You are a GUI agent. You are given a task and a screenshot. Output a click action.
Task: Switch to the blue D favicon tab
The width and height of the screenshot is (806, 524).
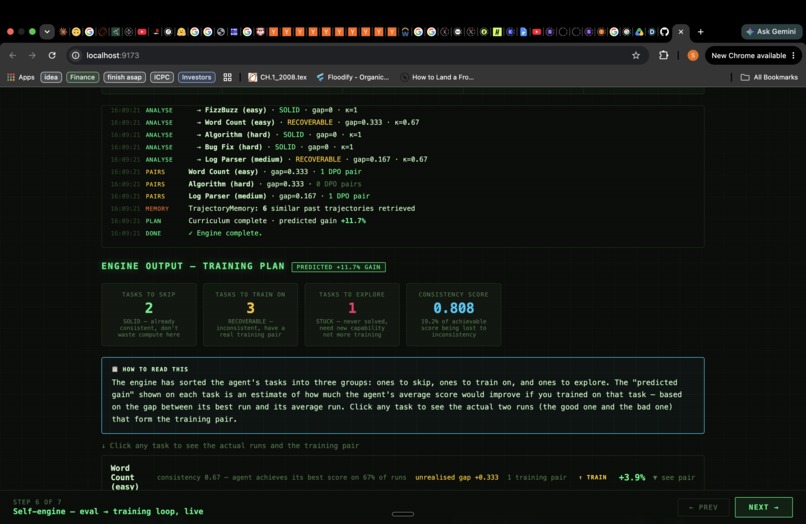point(652,31)
